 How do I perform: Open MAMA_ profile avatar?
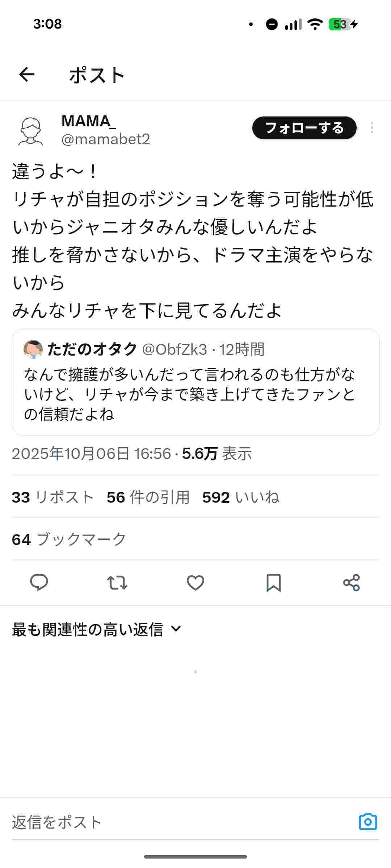coord(31,131)
